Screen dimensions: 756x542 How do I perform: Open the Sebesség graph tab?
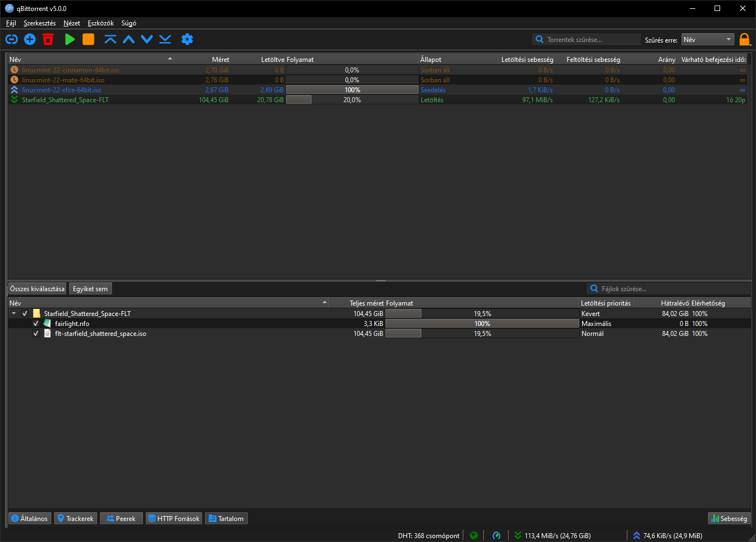tap(729, 518)
